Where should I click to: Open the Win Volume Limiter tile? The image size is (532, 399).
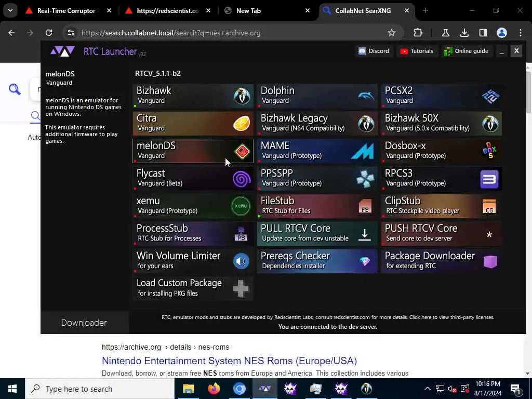click(x=193, y=261)
